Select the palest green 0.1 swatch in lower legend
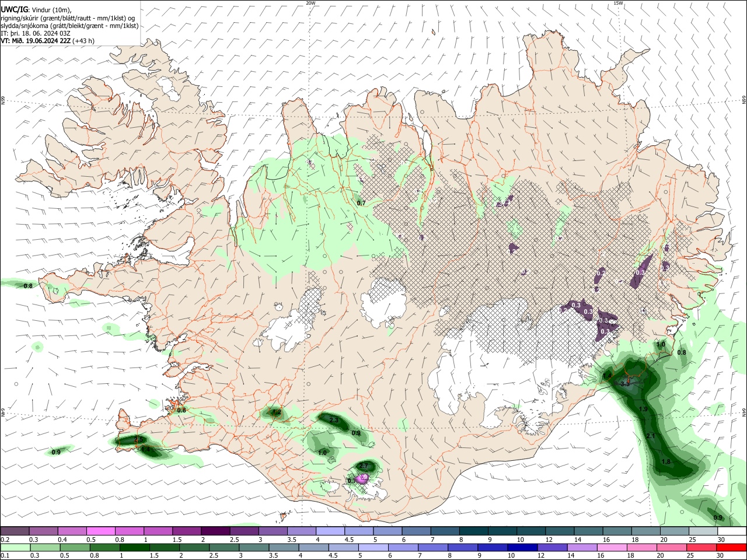747x560 pixels. [15, 548]
